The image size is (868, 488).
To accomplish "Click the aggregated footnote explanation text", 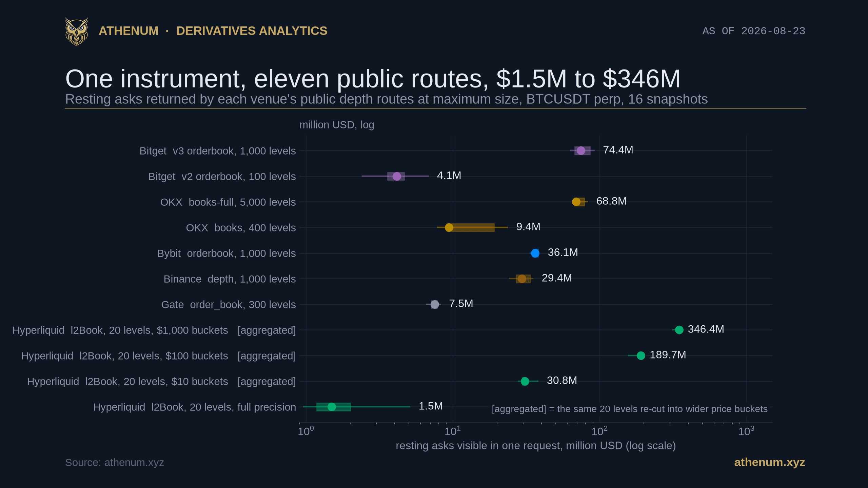I will click(x=630, y=409).
